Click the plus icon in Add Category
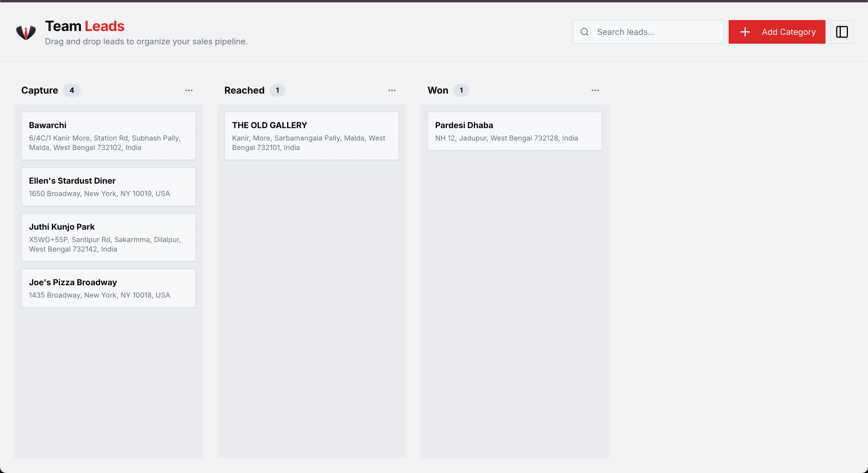 (x=745, y=32)
